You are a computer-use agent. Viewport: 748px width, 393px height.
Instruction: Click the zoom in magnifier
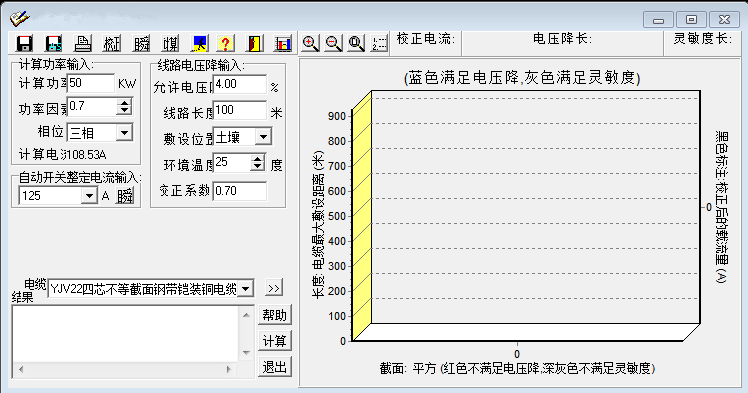(x=311, y=43)
